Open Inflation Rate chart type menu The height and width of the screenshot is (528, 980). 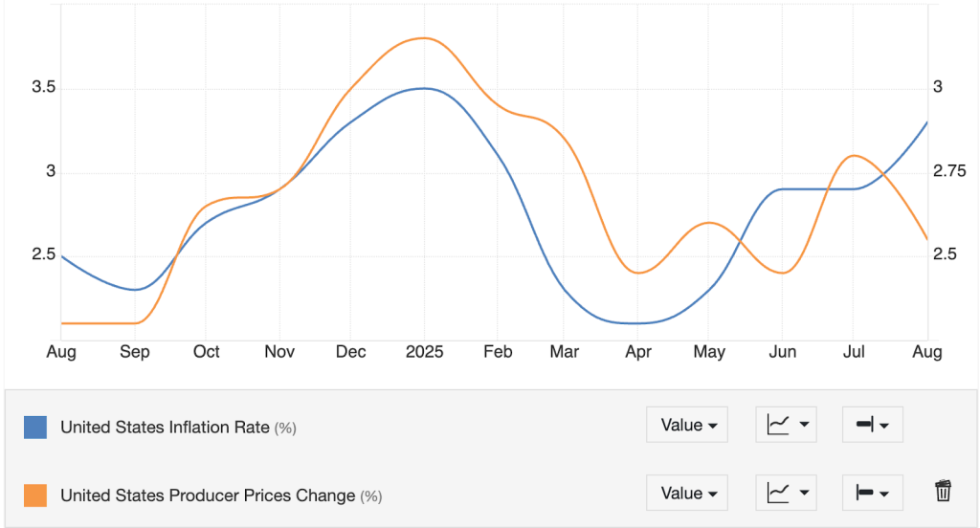click(x=786, y=425)
